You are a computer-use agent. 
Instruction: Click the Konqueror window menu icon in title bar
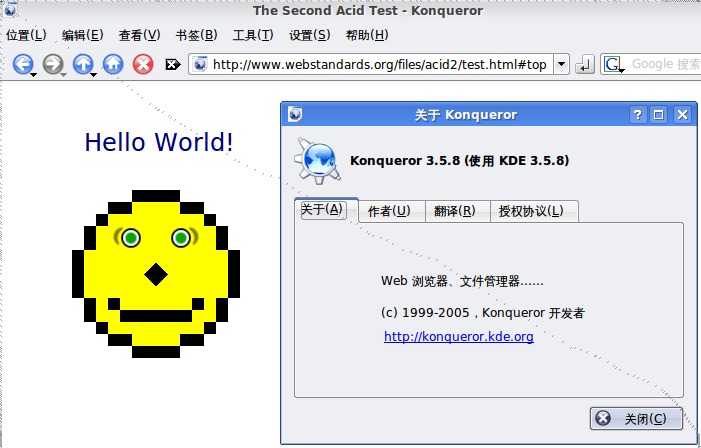click(x=10, y=10)
